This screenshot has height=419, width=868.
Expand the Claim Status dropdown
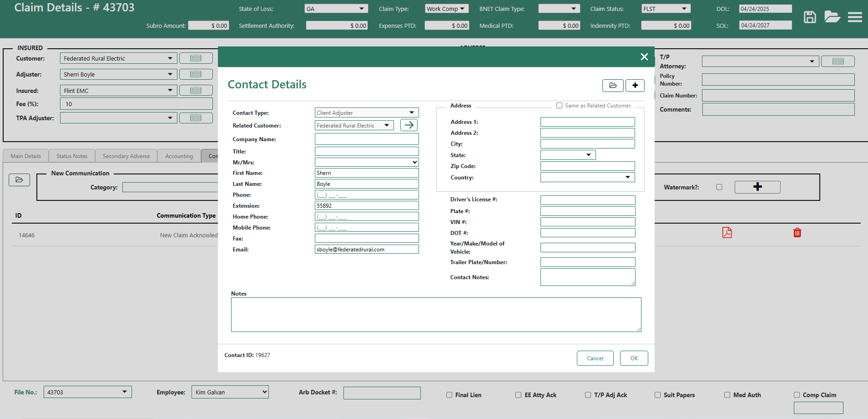(666, 9)
